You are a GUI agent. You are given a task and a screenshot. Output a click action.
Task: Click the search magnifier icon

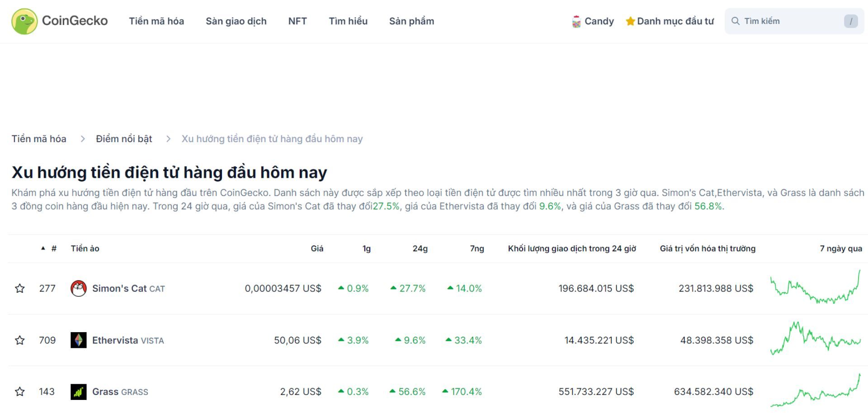(736, 21)
